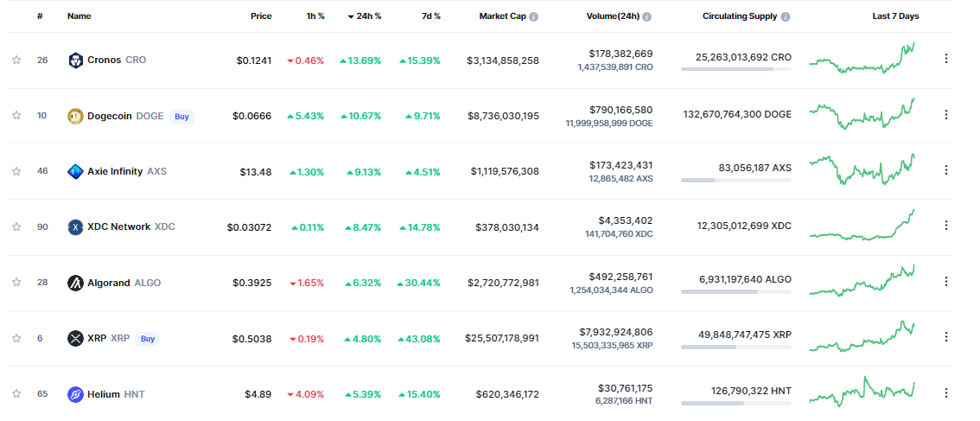Open the info tooltip for Volume(24h)
The height and width of the screenshot is (421, 980).
pos(647,17)
